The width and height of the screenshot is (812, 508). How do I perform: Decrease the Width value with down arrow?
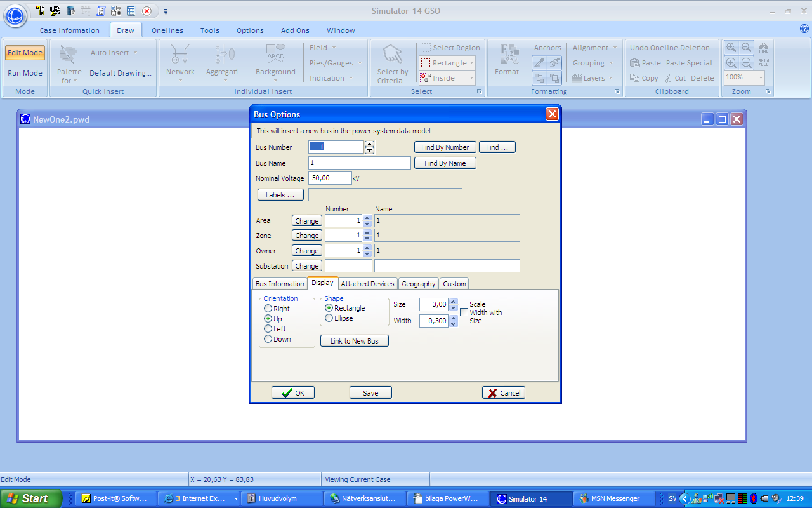(453, 324)
